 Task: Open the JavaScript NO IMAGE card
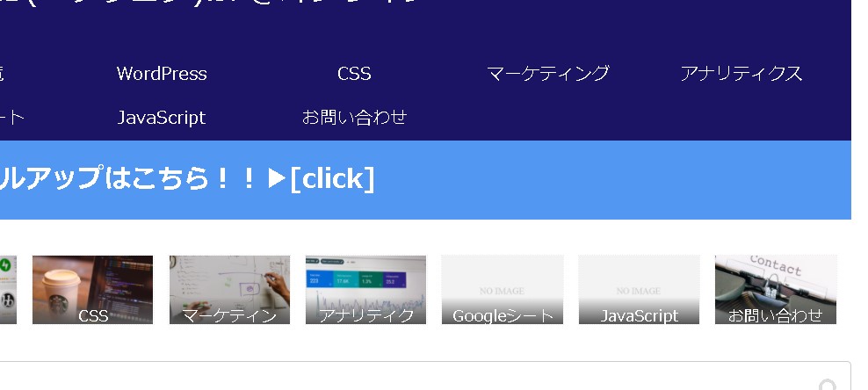(x=639, y=290)
